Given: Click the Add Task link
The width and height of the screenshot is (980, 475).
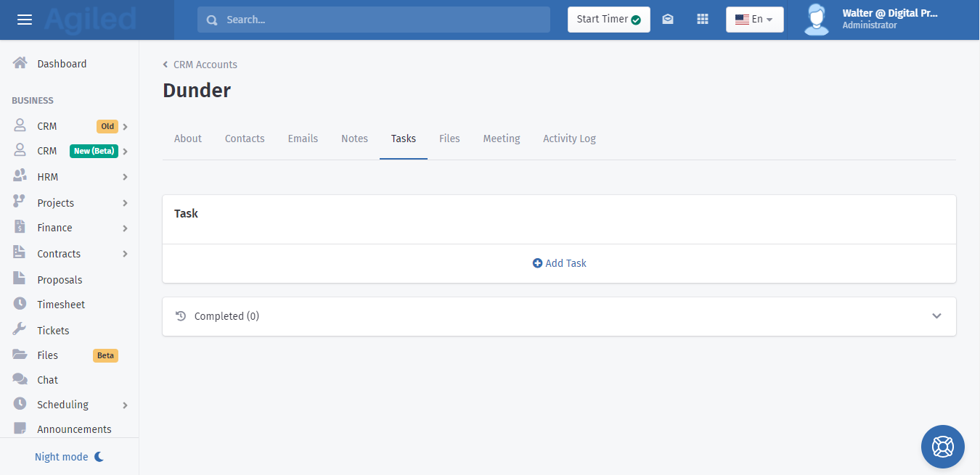Looking at the screenshot, I should point(559,263).
